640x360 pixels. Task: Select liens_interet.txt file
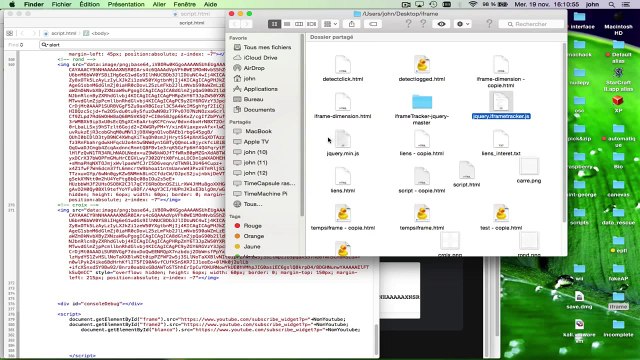tap(501, 142)
